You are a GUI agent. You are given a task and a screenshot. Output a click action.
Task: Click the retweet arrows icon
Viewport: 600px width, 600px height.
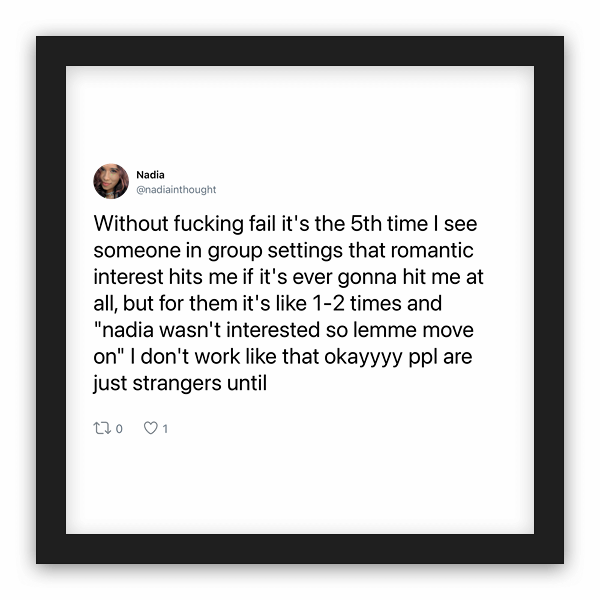pos(102,428)
